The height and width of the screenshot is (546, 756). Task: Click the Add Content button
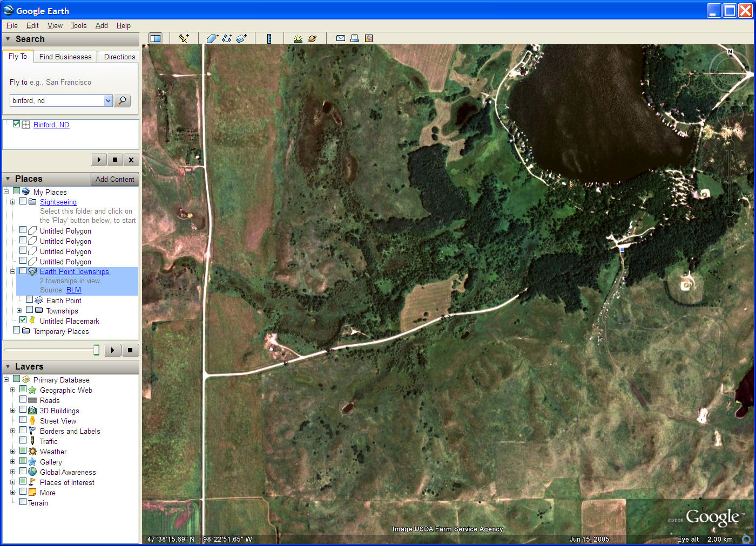(x=114, y=179)
